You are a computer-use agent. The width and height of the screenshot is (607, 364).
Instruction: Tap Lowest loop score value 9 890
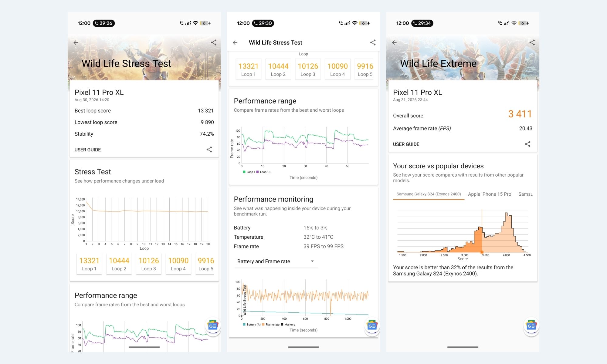tap(207, 122)
